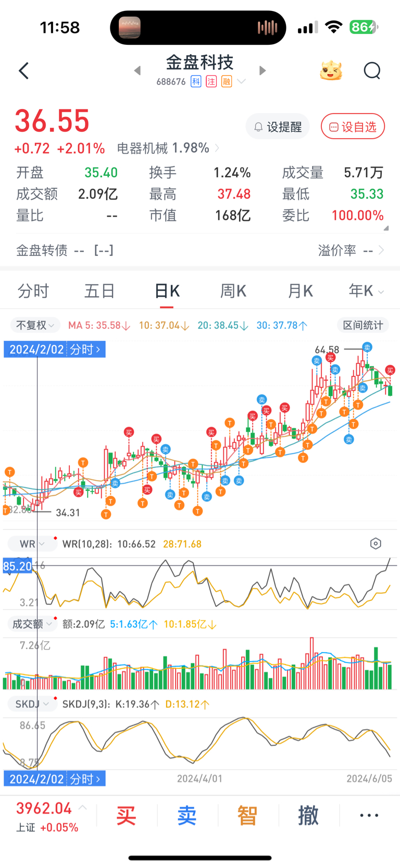Switch to 五日 chart tab
Screen dimensions: 400x868
click(99, 291)
